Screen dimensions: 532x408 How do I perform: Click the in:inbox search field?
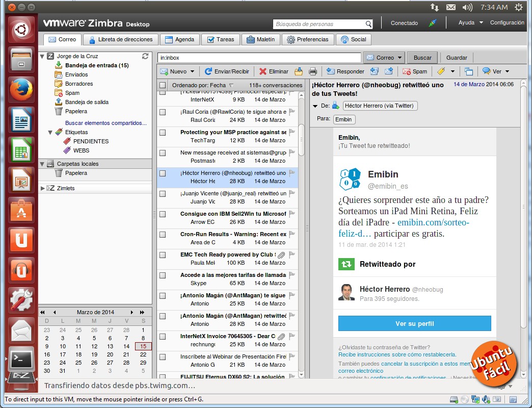coord(259,58)
